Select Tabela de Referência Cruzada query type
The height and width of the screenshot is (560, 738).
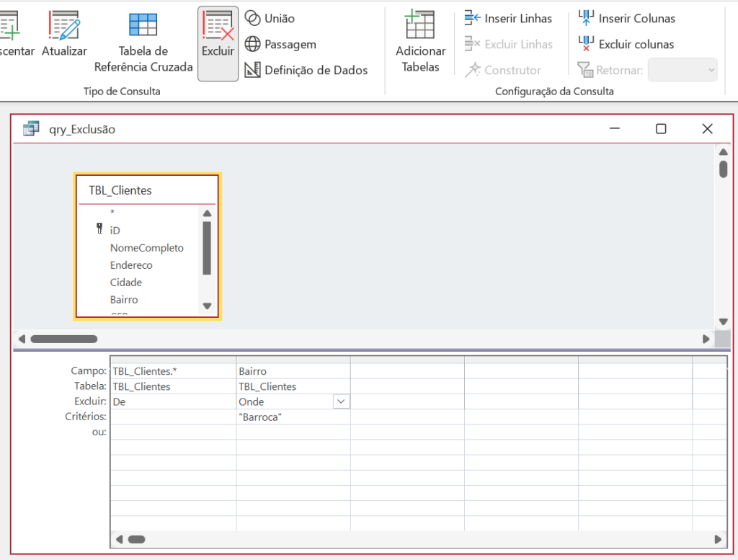click(x=143, y=25)
